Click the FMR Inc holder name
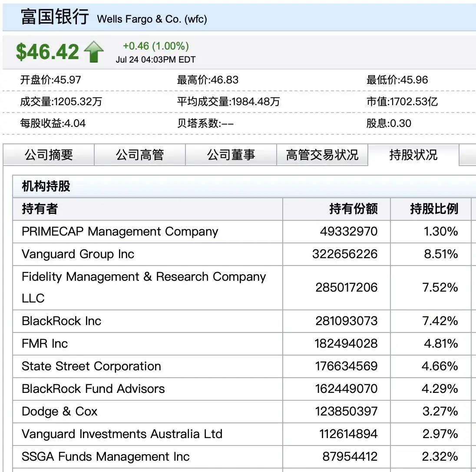 [x=45, y=344]
